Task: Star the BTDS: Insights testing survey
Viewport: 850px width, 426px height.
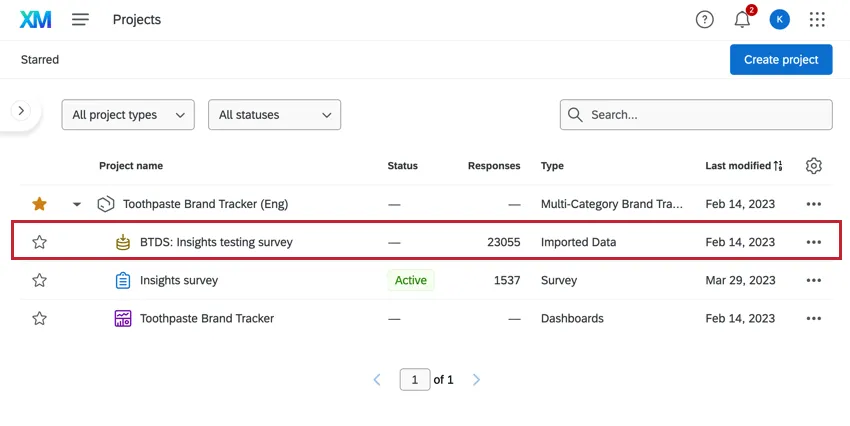Action: click(39, 242)
